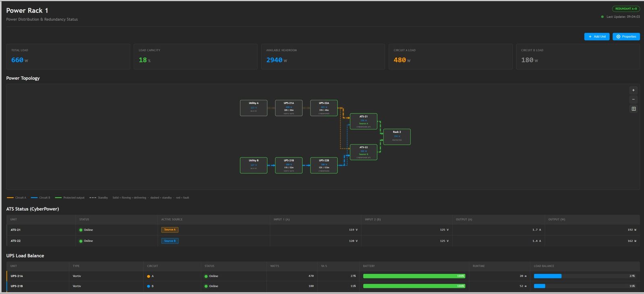
Task: Click the Source A badge for ATS-21
Action: [170, 230]
